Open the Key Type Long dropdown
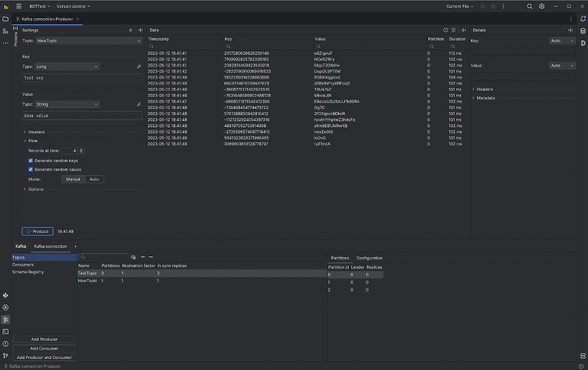 tap(67, 67)
